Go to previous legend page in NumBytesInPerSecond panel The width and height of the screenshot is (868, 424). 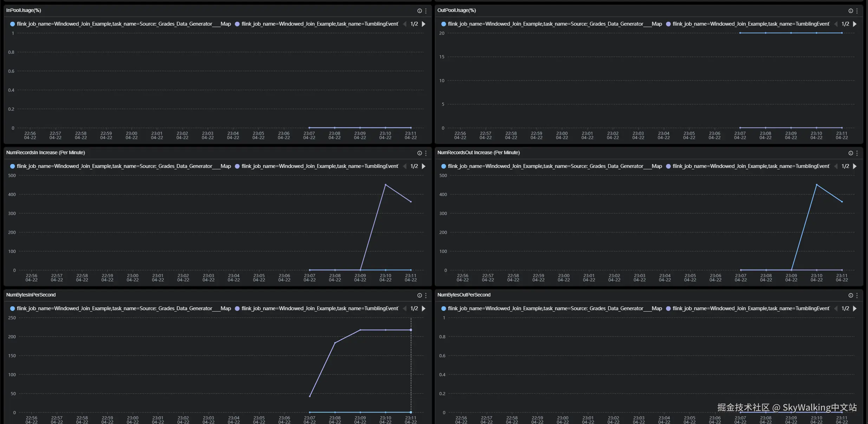coord(405,308)
